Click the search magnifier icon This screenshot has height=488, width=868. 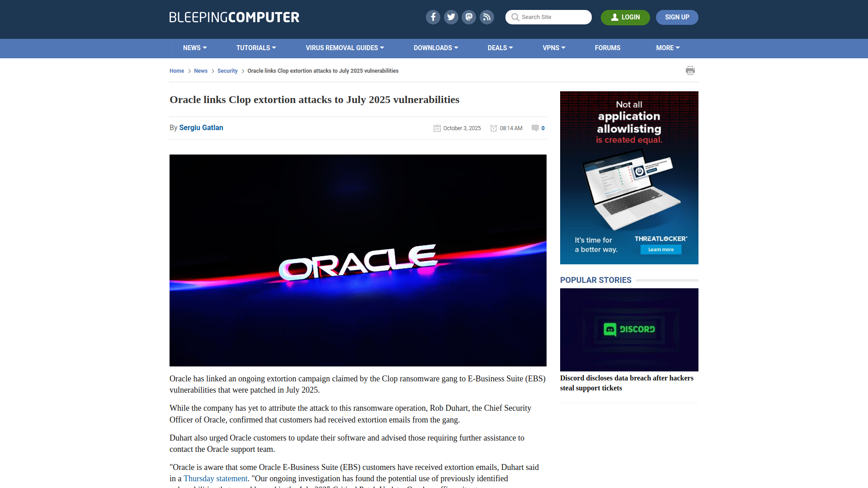[515, 17]
